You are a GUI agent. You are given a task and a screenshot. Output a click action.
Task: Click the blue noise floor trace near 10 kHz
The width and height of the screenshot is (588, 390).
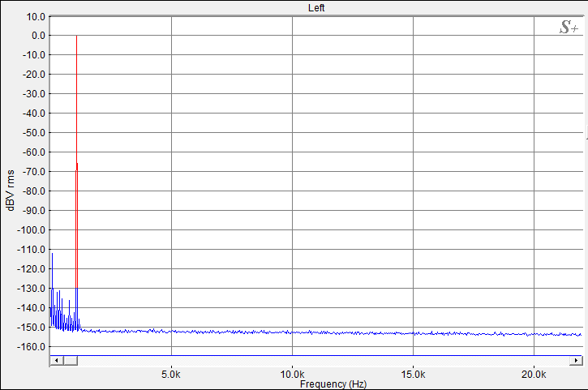pos(293,332)
